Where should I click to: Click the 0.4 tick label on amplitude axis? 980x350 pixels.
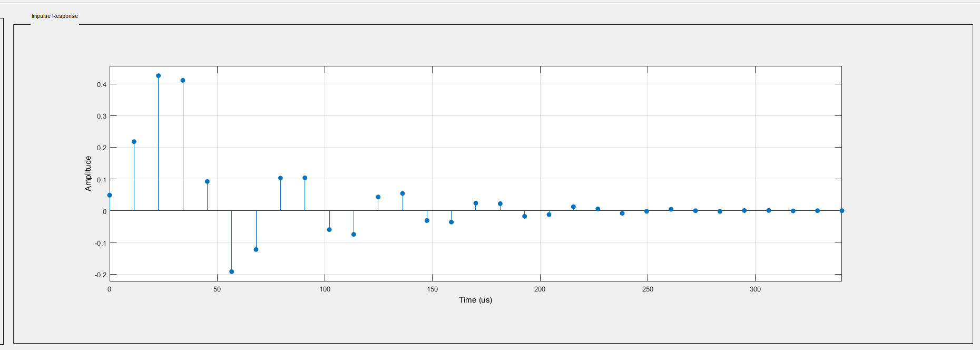(102, 84)
